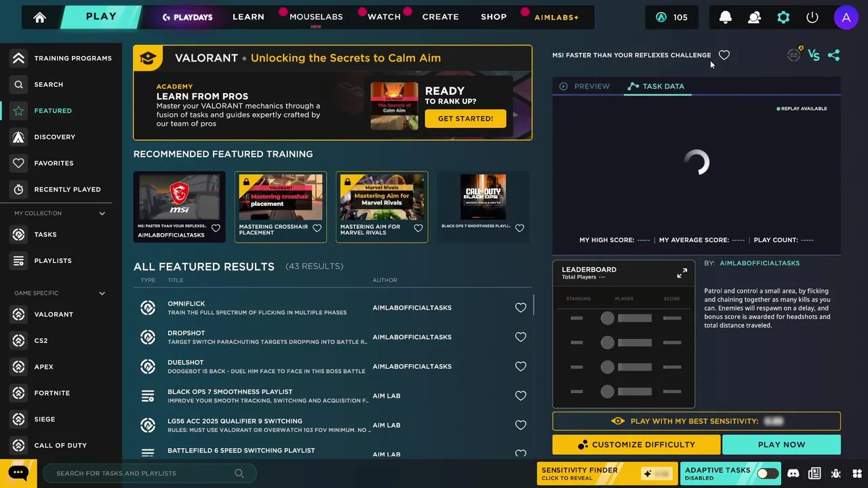The width and height of the screenshot is (868, 488).
Task: Open the Watch menu item
Action: [384, 17]
